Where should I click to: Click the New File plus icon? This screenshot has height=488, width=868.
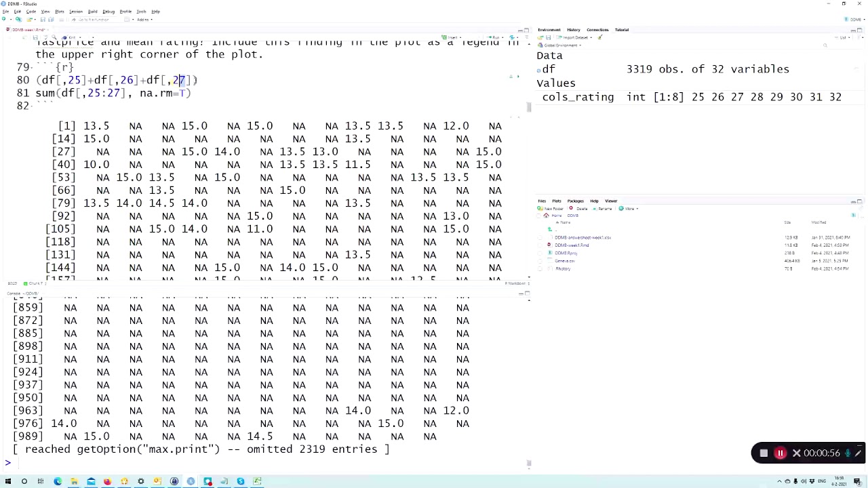tap(3, 19)
